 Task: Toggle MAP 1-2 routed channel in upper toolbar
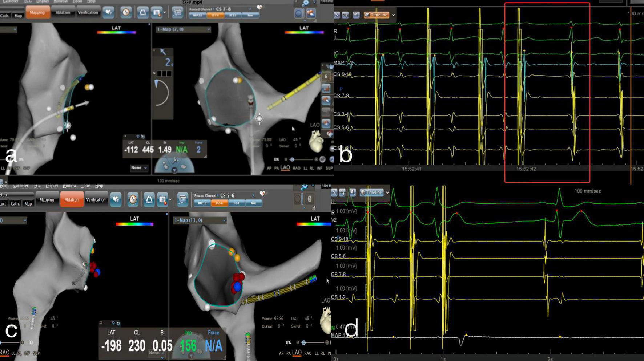click(x=198, y=15)
